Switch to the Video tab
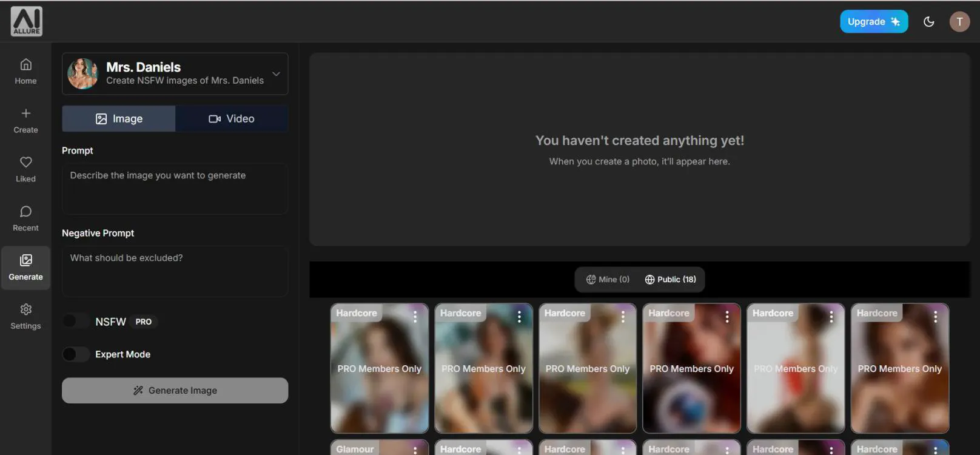This screenshot has height=455, width=980. (x=232, y=119)
